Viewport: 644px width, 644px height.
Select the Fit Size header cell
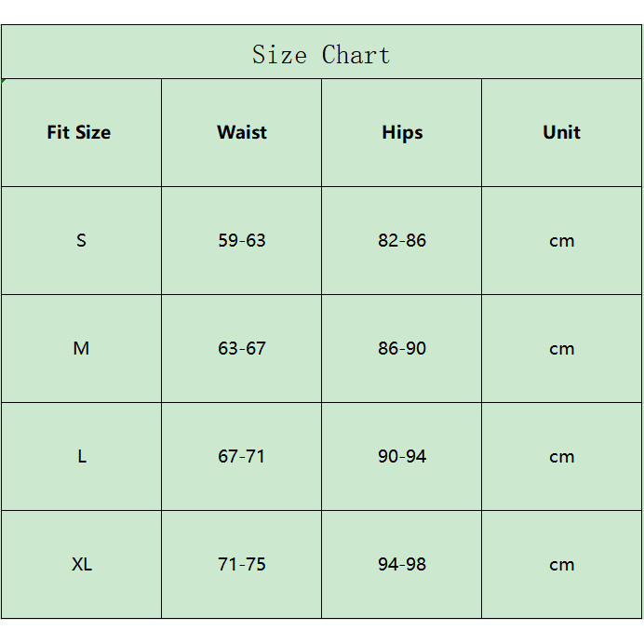pos(80,132)
